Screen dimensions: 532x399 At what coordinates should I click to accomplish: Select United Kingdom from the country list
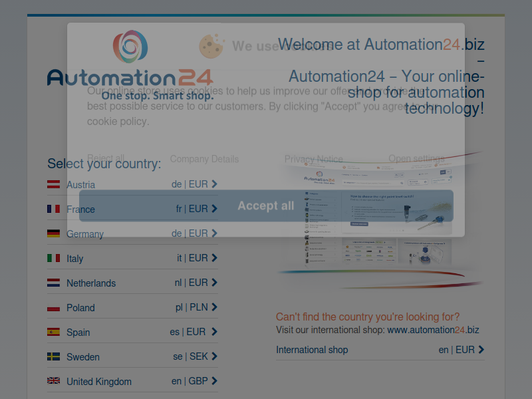(132, 381)
